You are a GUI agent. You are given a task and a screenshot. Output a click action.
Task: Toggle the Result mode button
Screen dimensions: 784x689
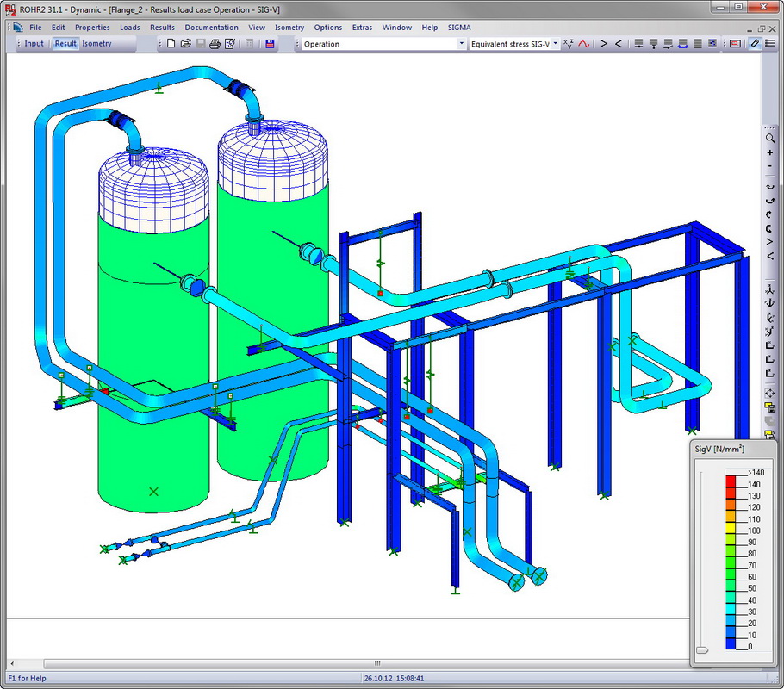coord(65,43)
